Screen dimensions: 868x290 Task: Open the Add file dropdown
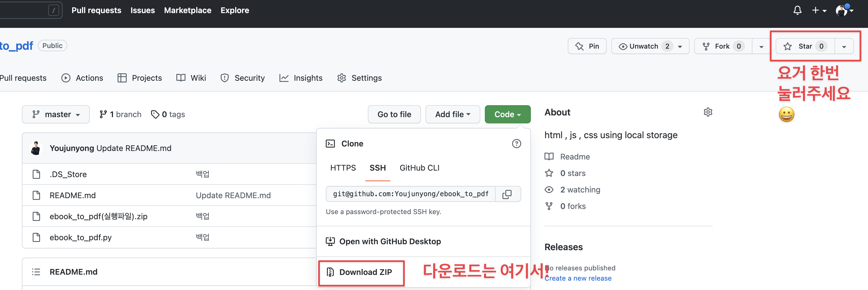(452, 114)
